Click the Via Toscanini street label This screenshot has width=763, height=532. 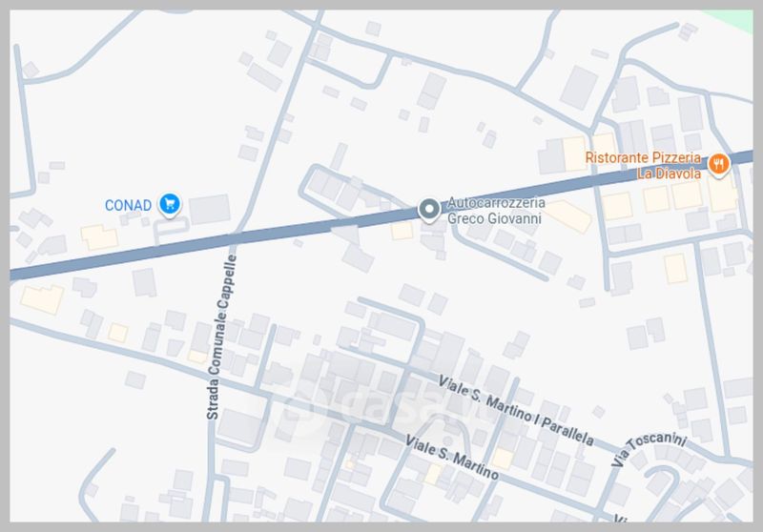[x=649, y=448]
